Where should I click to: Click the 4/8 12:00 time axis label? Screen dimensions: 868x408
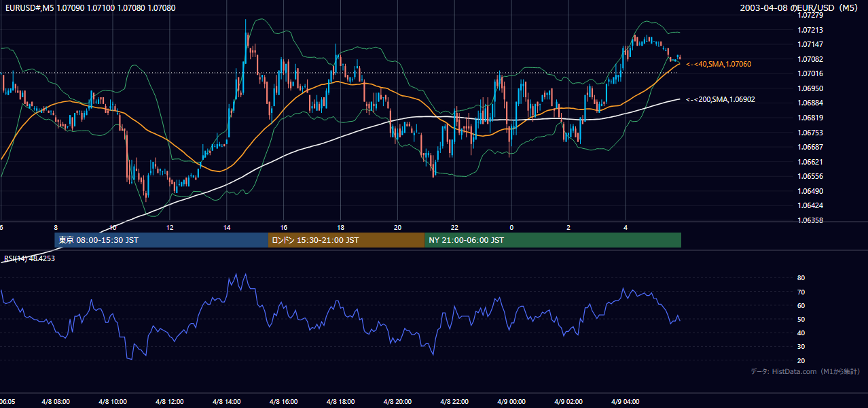169,402
